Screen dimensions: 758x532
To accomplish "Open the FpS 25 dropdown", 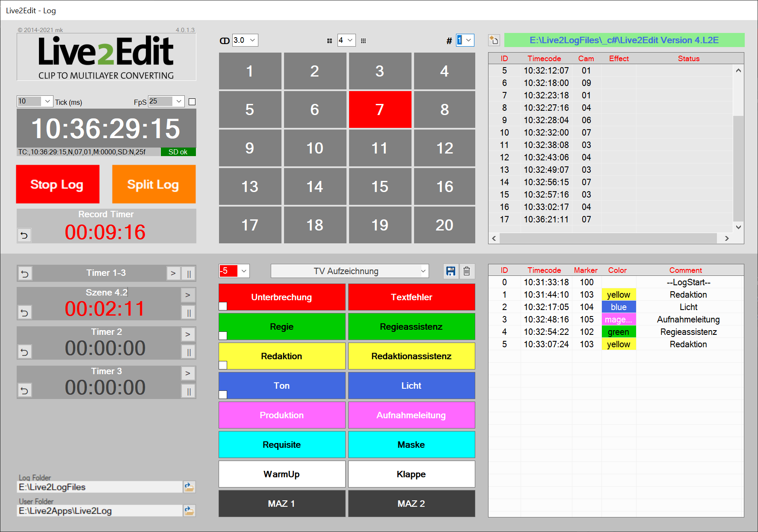I will (x=179, y=101).
